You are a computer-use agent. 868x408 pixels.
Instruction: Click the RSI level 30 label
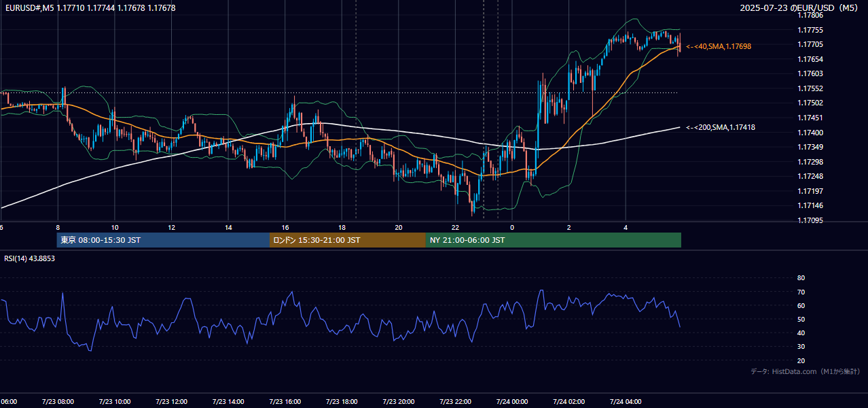click(x=801, y=347)
